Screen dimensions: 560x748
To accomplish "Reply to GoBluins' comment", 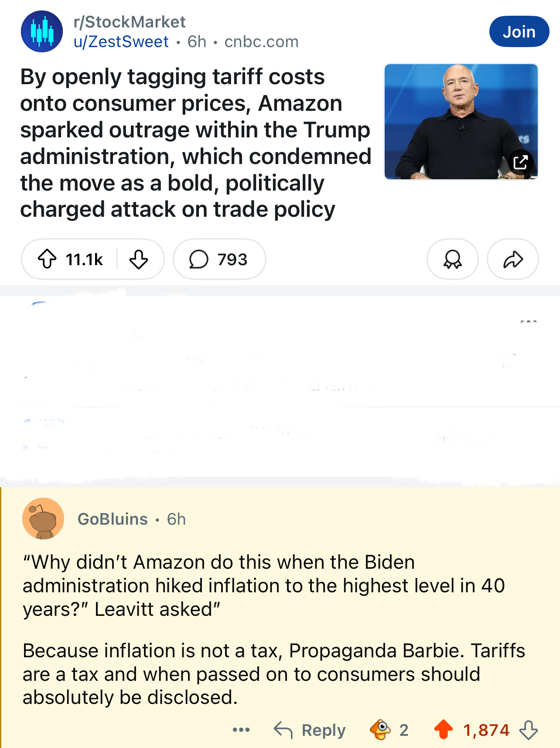I will [x=310, y=730].
